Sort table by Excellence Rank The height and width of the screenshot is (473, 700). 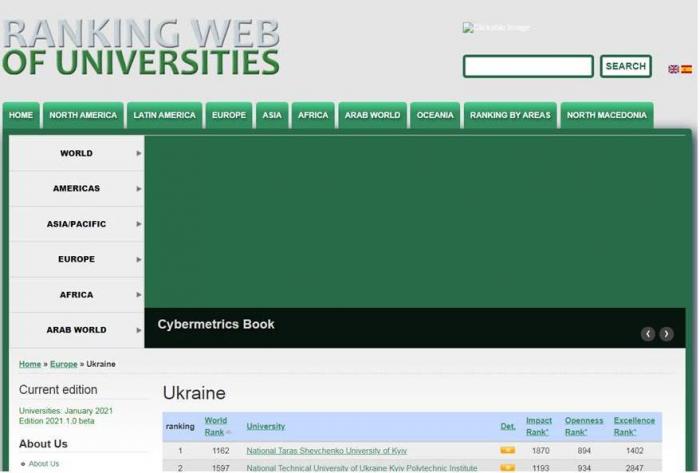pyautogui.click(x=634, y=426)
